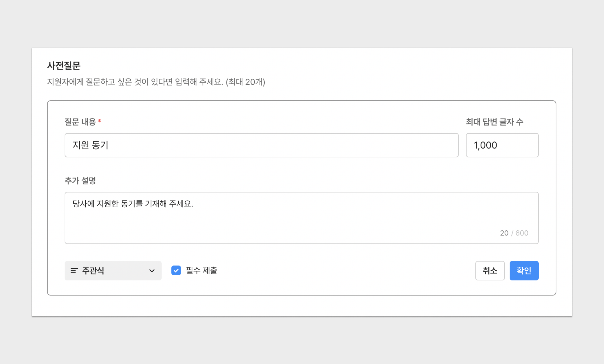604x364 pixels.
Task: Click the chevron arrow on 주관식 dropdown
Action: coord(152,271)
